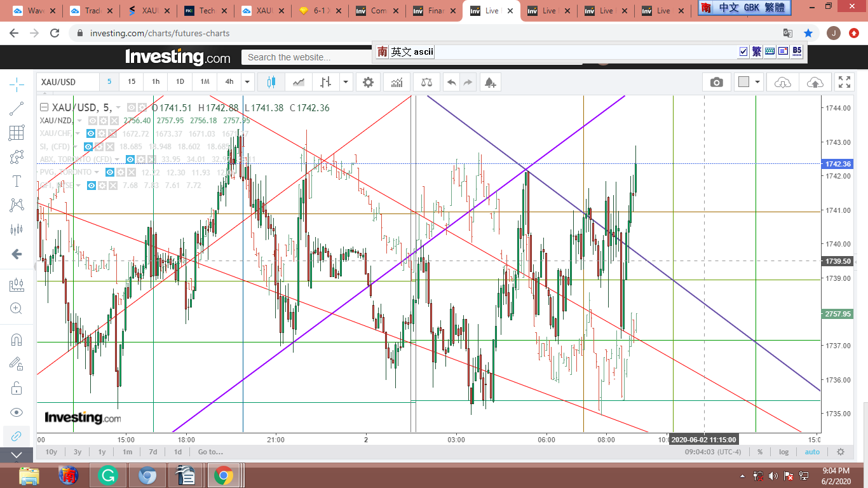Open the indicators panel icon
The height and width of the screenshot is (488, 868).
coord(397,82)
